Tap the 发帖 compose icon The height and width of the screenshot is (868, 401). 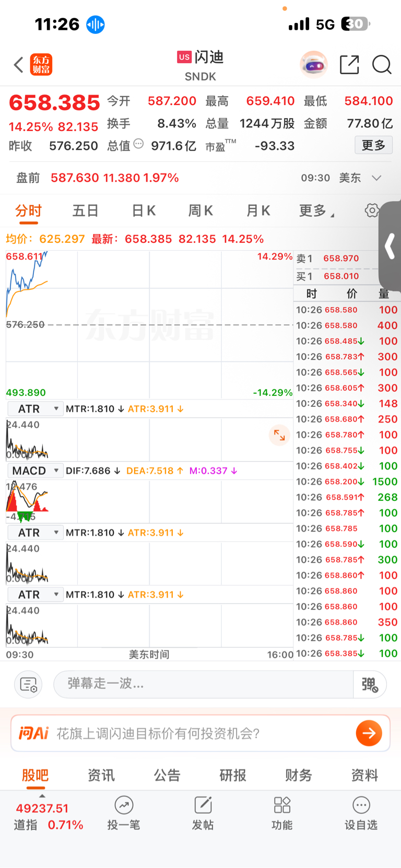pyautogui.click(x=203, y=805)
